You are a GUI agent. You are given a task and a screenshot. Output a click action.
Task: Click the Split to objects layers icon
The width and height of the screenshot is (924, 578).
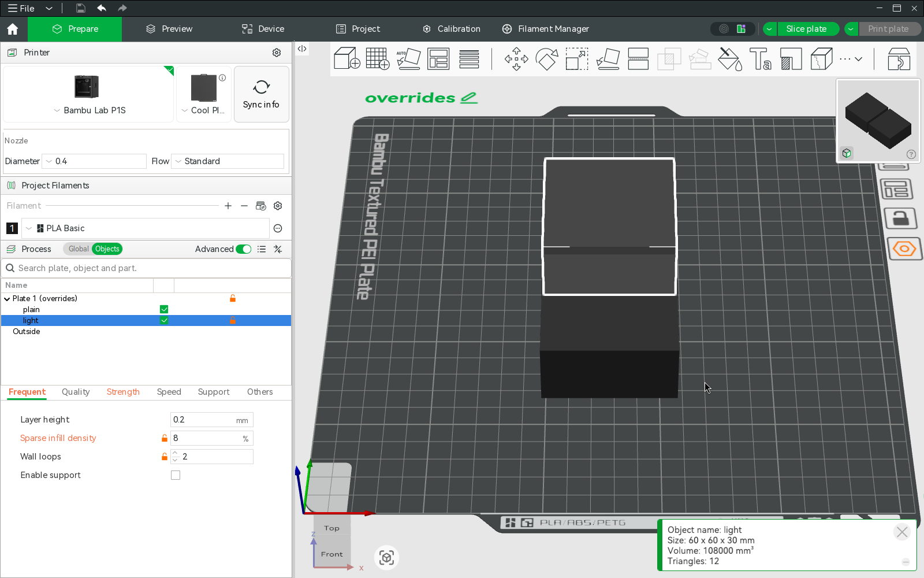(x=469, y=58)
